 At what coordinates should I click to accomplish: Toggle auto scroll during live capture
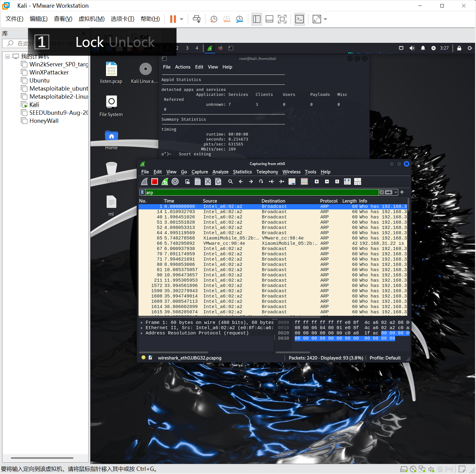292,181
